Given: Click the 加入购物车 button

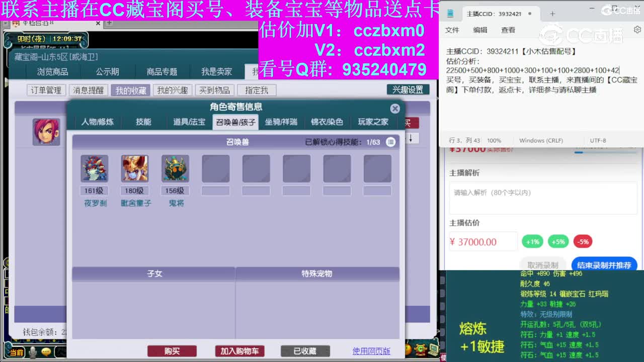Looking at the screenshot, I should coord(239,351).
